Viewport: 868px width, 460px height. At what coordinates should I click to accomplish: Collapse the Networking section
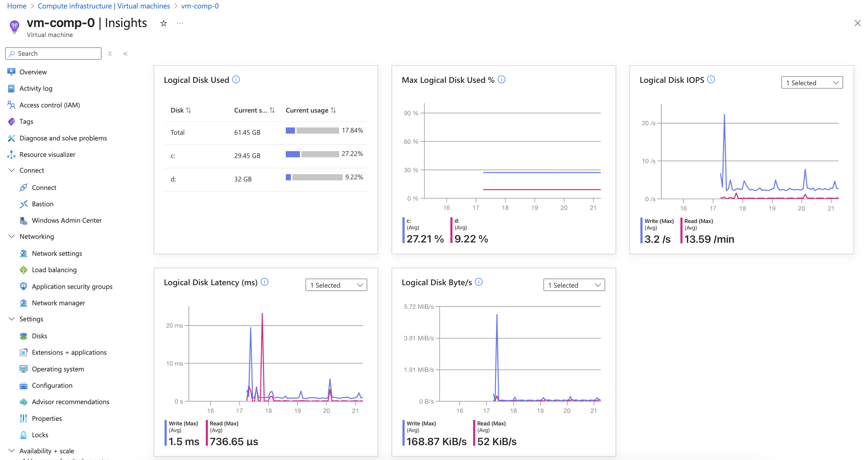(11, 236)
